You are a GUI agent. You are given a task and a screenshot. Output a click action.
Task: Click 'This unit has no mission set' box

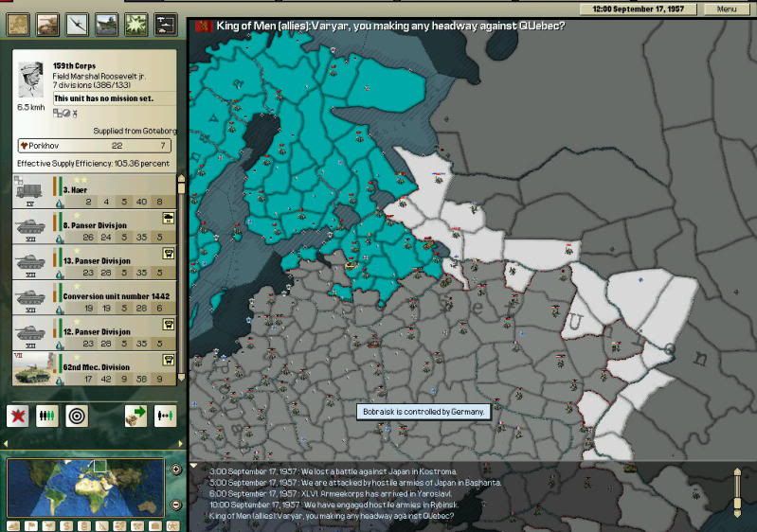point(114,98)
